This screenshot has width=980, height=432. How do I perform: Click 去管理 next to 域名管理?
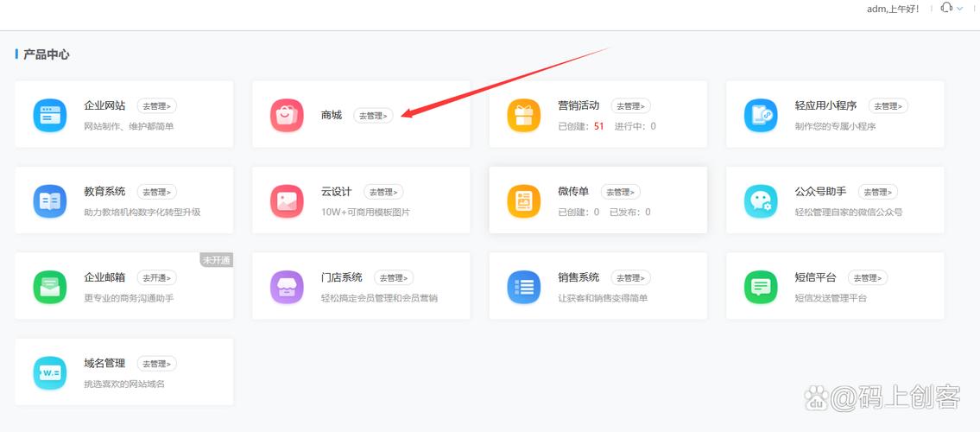coord(156,364)
